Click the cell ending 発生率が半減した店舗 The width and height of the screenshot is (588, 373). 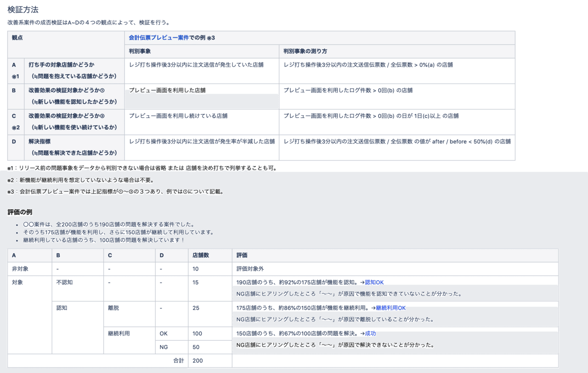pyautogui.click(x=202, y=148)
